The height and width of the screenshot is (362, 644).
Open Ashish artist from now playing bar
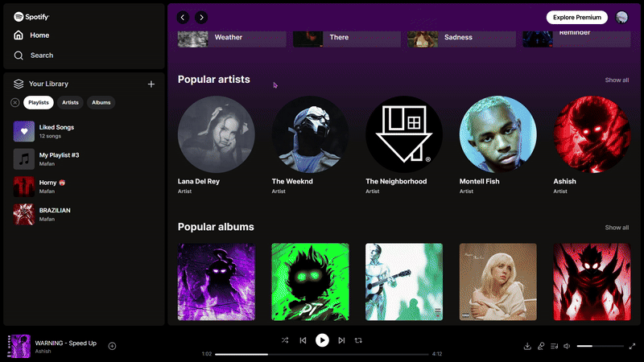click(x=43, y=352)
